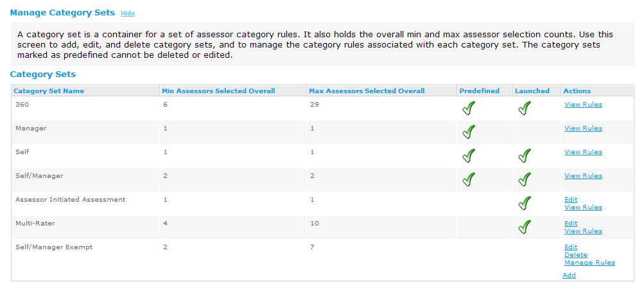Screen dimensions: 644x291
Task: Add a new category set
Action: coord(570,276)
